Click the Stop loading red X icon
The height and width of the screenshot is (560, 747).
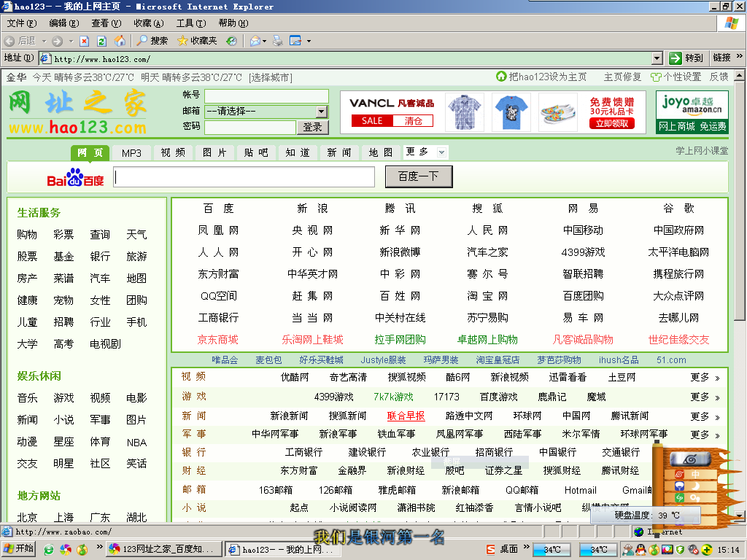pyautogui.click(x=85, y=41)
